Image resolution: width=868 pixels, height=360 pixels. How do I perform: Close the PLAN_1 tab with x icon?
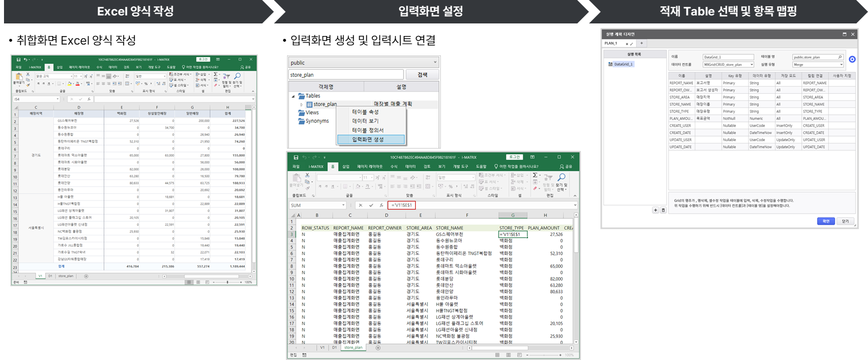(x=627, y=44)
